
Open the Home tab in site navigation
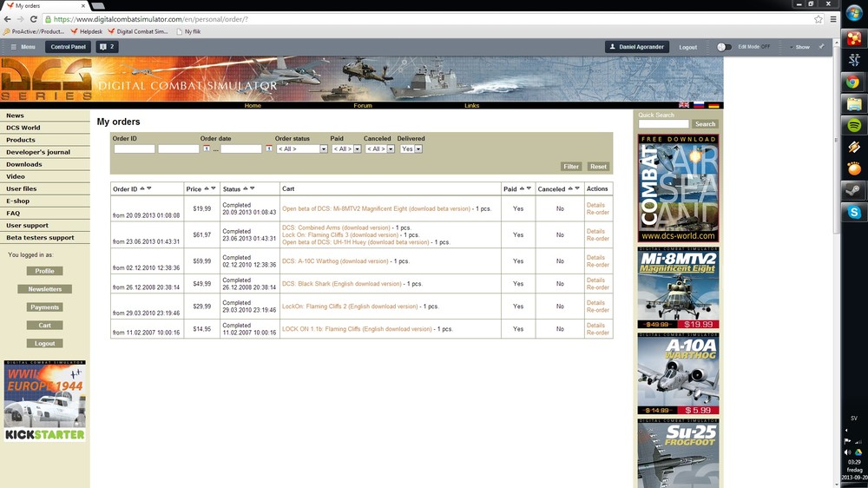click(253, 105)
